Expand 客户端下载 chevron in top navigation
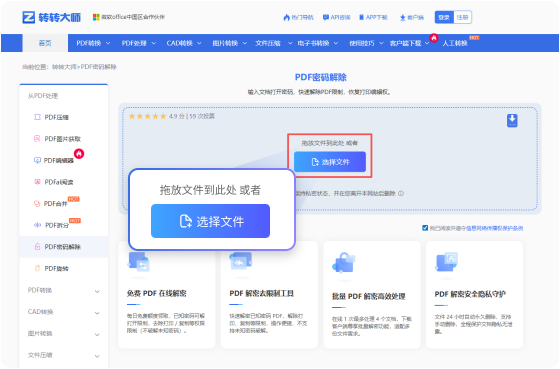This screenshot has width=560, height=369. tap(427, 43)
